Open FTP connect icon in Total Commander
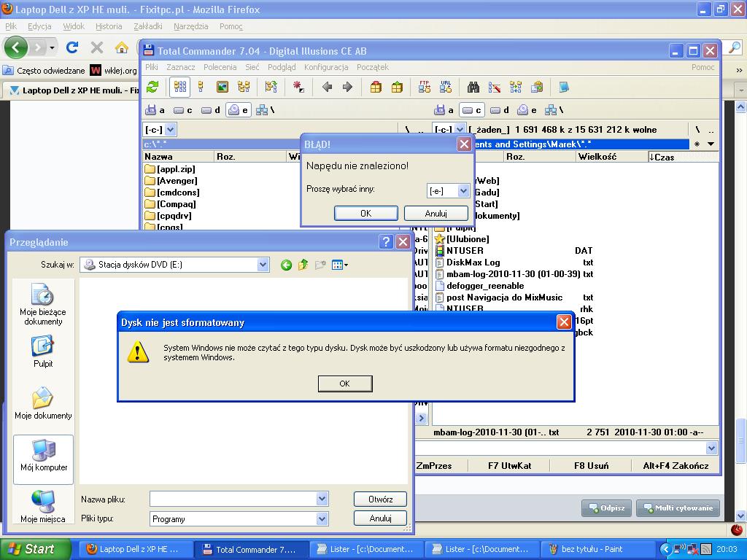Image resolution: width=747 pixels, height=560 pixels. click(424, 87)
